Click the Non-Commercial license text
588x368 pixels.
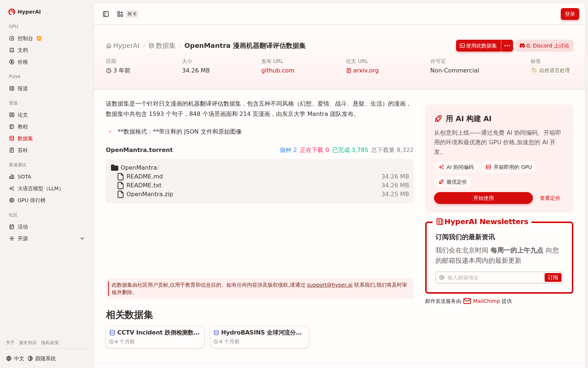tap(455, 70)
